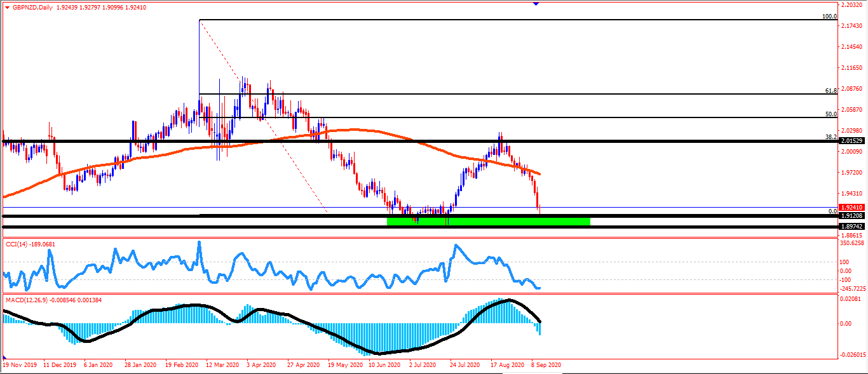The width and height of the screenshot is (868, 374).
Task: Click the 2.05870 value on price scale
Action: 850,110
